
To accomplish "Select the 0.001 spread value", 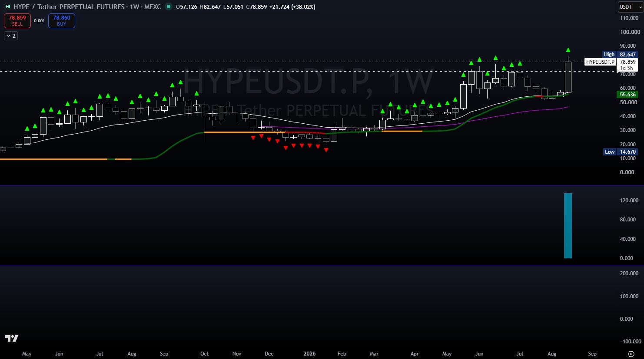I will tap(40, 21).
